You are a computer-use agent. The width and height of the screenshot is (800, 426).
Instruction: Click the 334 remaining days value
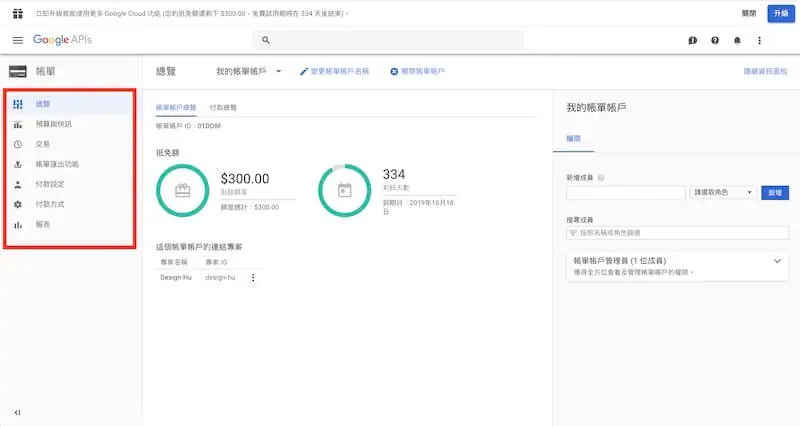pyautogui.click(x=394, y=174)
